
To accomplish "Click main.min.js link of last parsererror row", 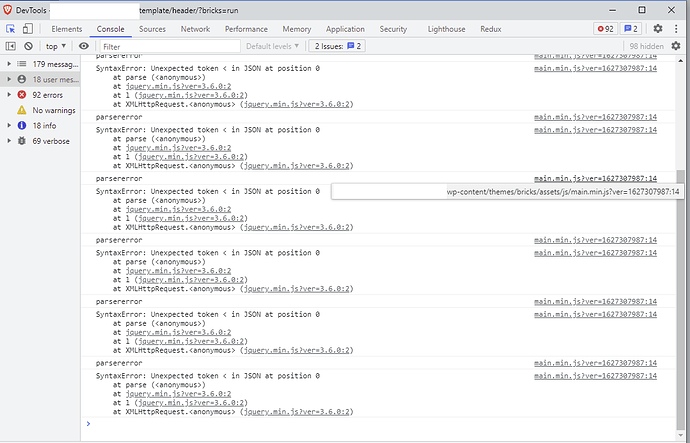I will click(595, 363).
